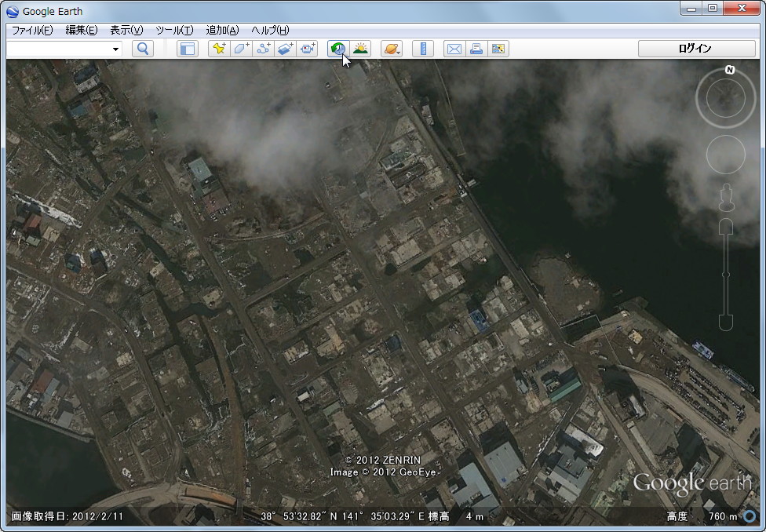
Task: Record a tour with camera icon
Action: [x=308, y=49]
